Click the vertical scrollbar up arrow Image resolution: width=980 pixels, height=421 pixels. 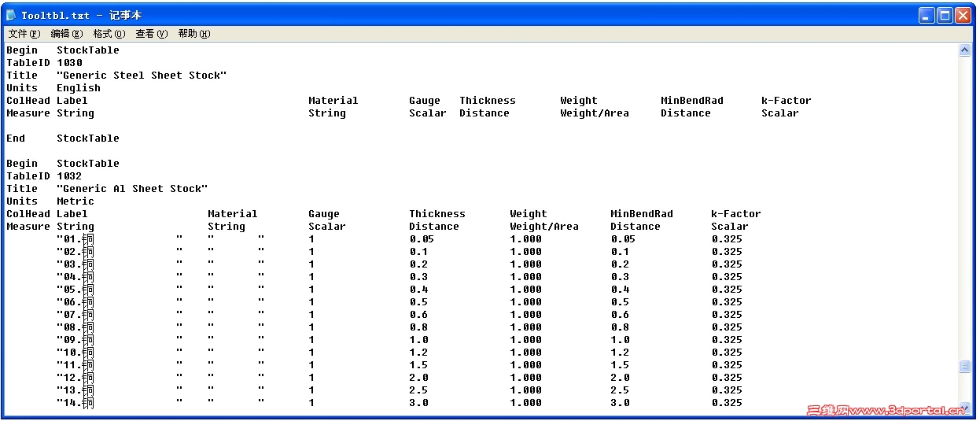(965, 50)
